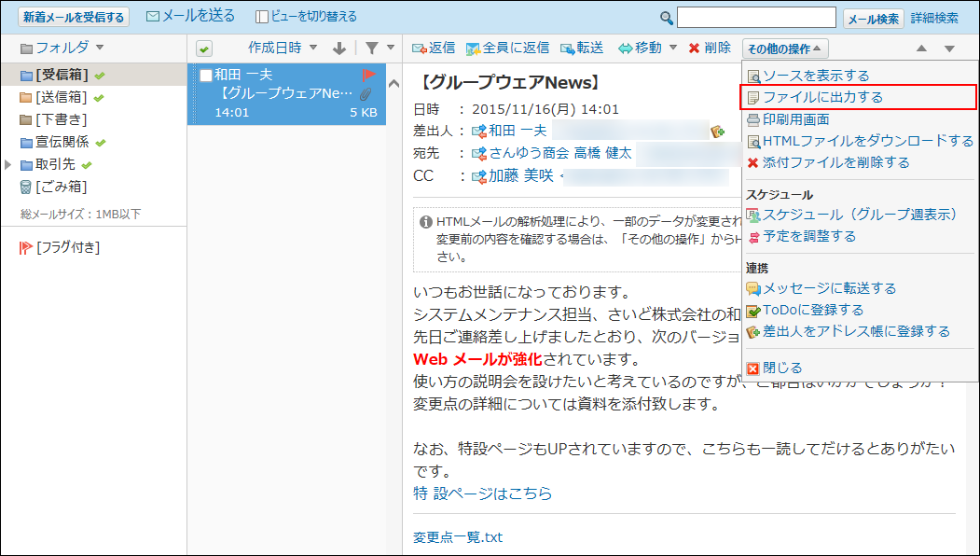The width and height of the screenshot is (980, 556).
Task: Click the select-all check icon above mail list
Action: [204, 49]
